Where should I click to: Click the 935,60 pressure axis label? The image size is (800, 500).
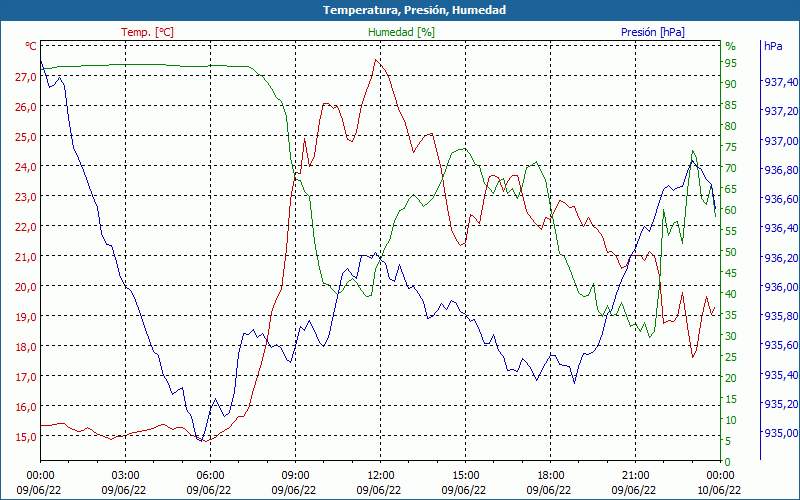coord(780,345)
